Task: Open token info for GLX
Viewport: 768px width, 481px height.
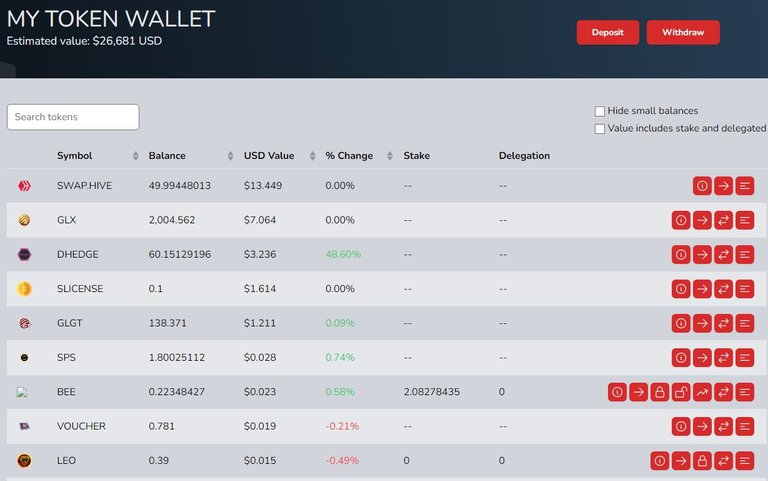Action: coord(681,220)
